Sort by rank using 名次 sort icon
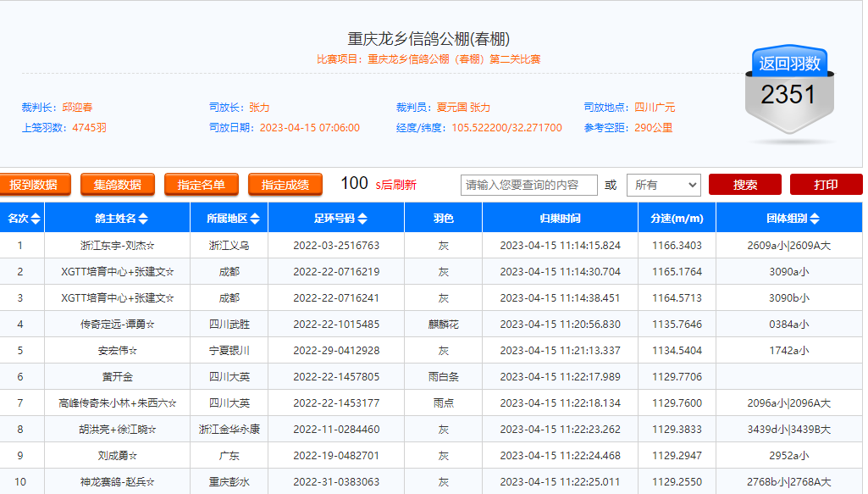Viewport: 868px width, 494px height. (x=36, y=219)
